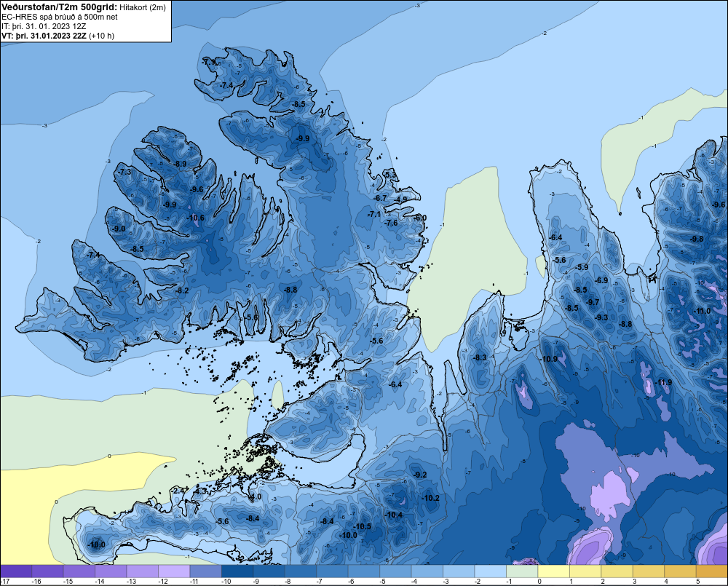Click the '-7.3' temperature label

click(124, 172)
